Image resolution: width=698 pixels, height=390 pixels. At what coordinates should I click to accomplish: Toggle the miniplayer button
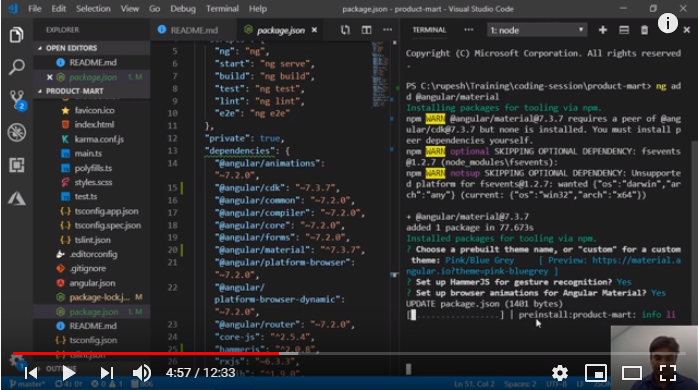[x=596, y=373]
